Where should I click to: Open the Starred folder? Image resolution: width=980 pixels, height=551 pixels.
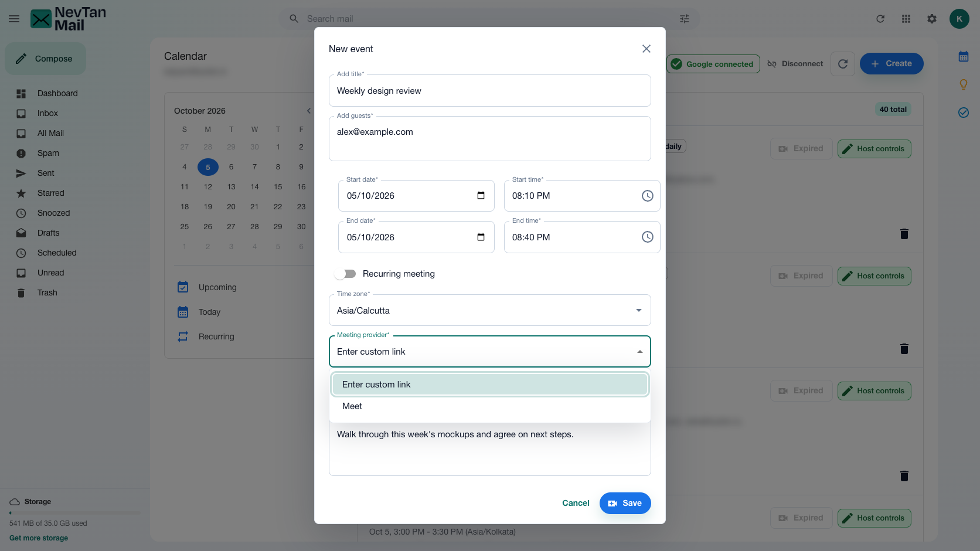coord(51,193)
